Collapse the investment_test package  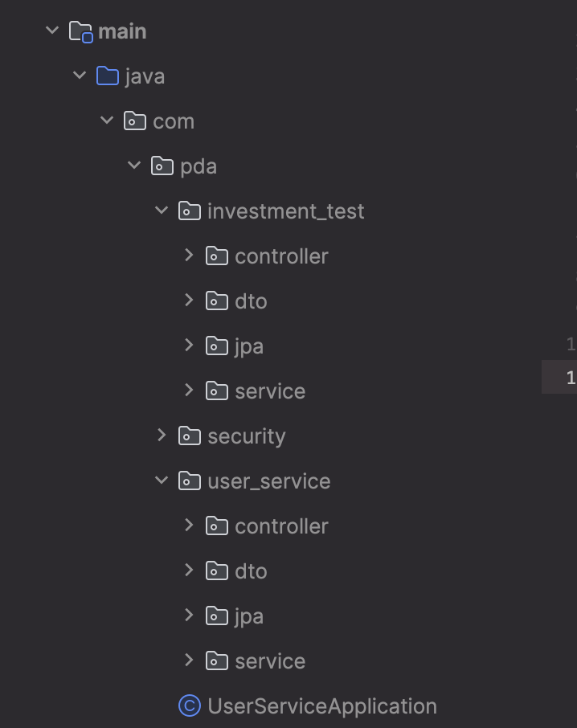(x=160, y=211)
